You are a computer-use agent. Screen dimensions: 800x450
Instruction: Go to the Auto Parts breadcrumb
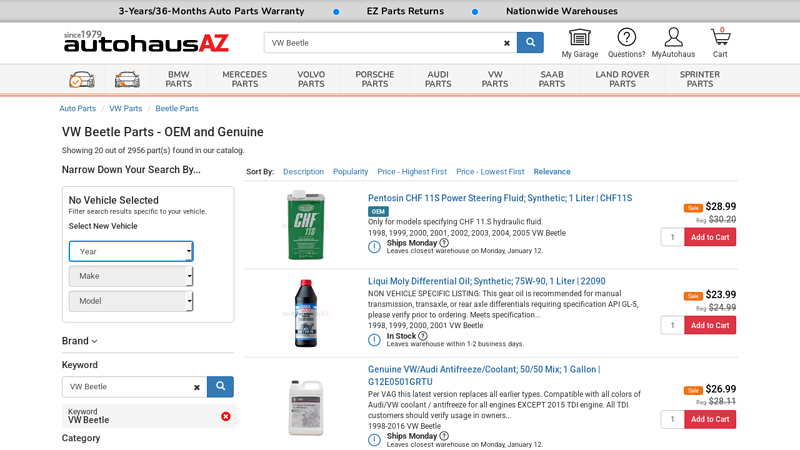(77, 108)
